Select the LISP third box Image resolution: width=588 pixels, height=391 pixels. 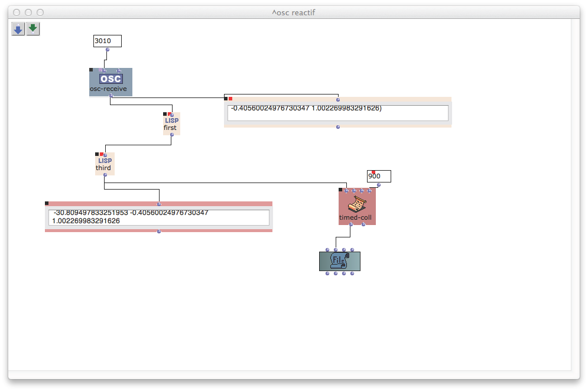pyautogui.click(x=105, y=164)
